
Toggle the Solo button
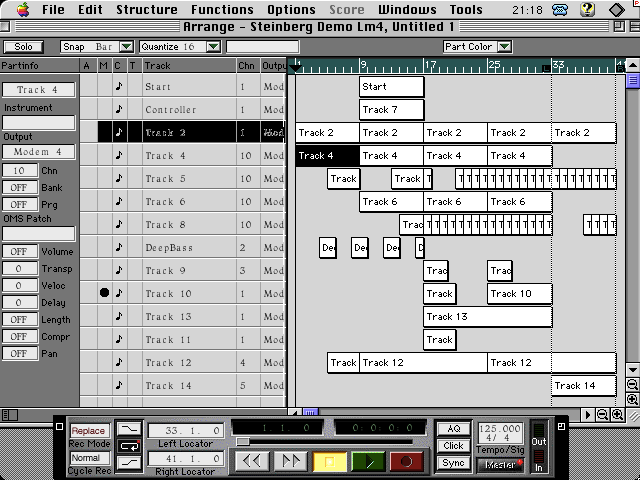23,47
